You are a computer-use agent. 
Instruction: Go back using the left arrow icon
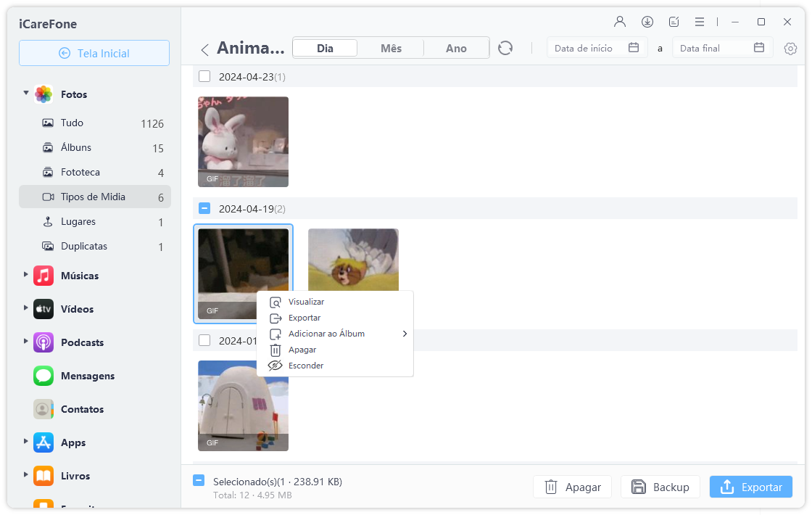point(204,49)
